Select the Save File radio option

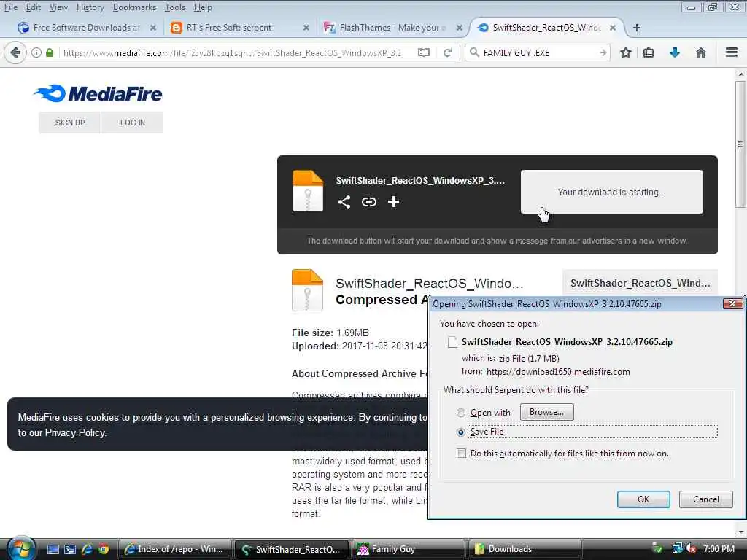(x=461, y=432)
